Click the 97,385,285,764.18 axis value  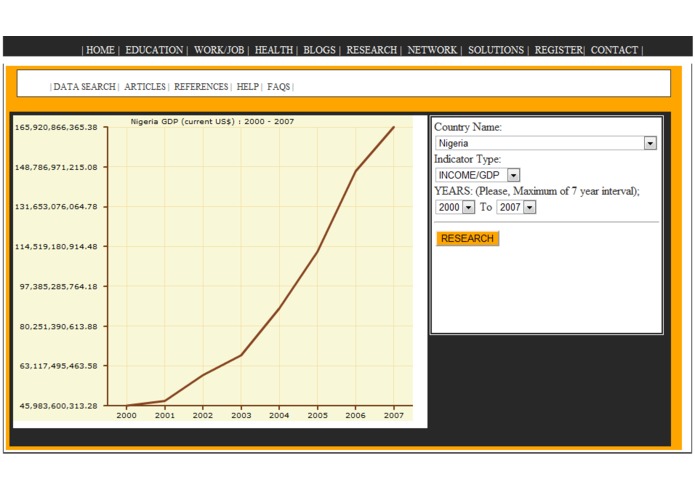(x=58, y=287)
